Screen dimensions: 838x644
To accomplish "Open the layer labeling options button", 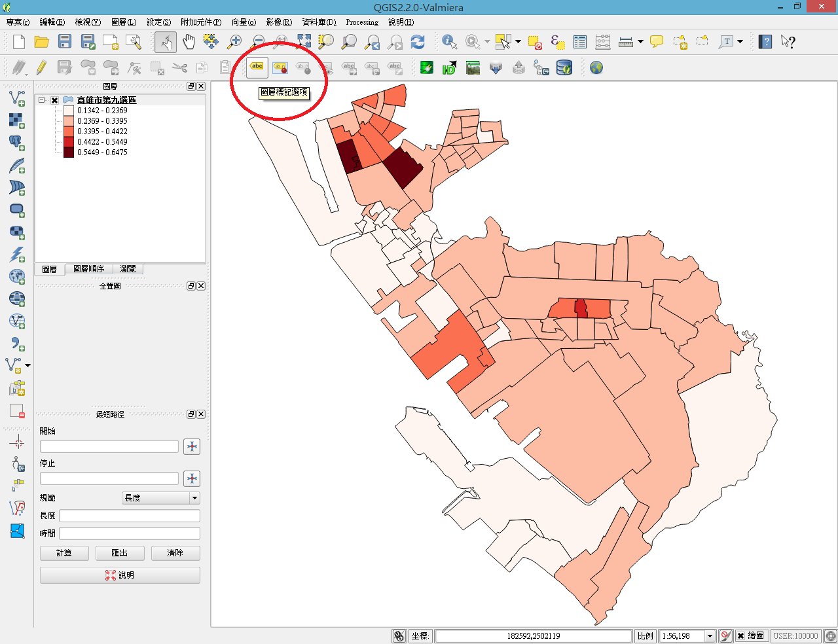I will click(x=257, y=67).
